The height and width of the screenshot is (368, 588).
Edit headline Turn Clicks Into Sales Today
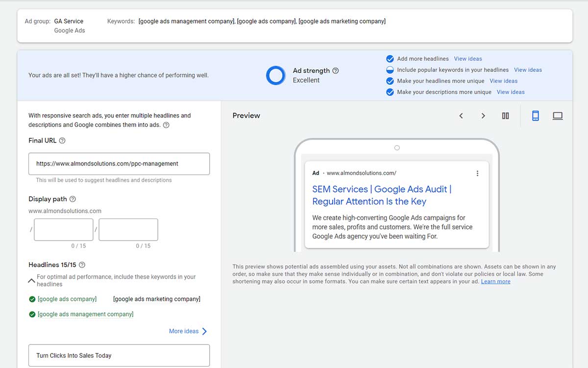[119, 356]
